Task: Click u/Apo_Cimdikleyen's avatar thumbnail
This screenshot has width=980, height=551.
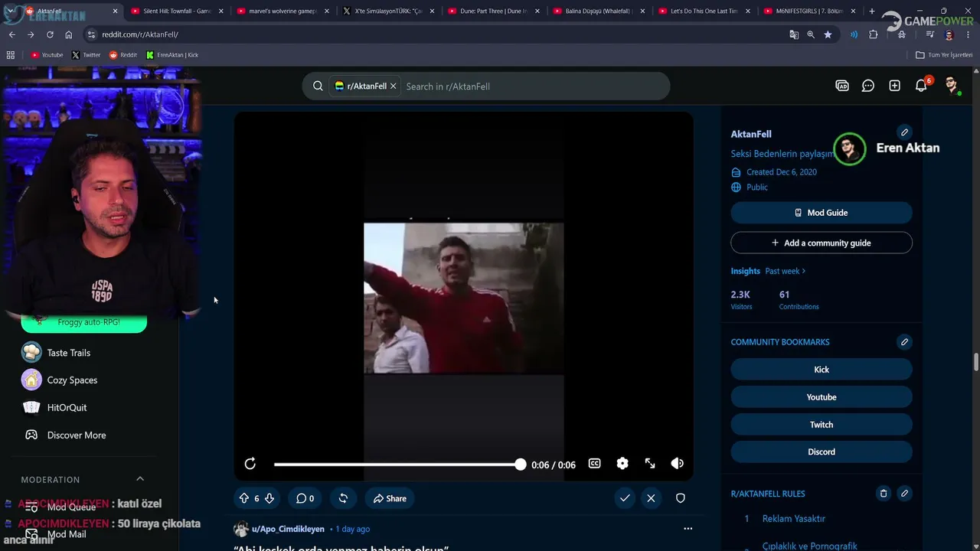Action: pos(241,529)
